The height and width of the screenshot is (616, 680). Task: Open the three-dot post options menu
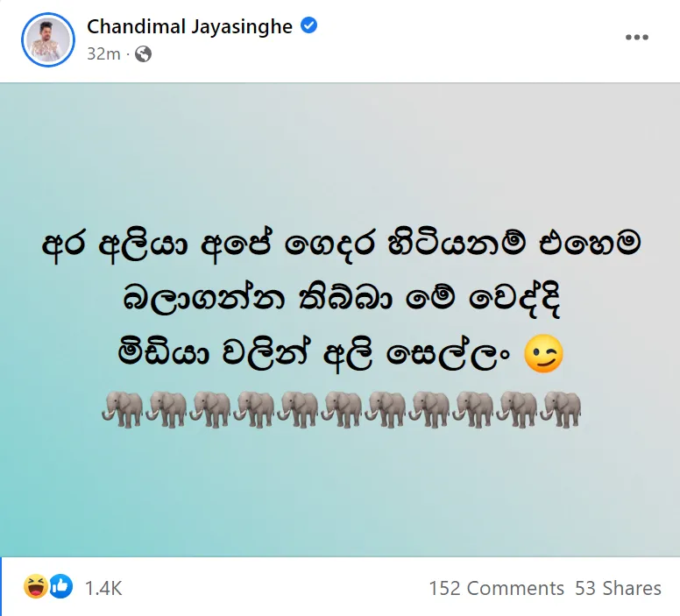(637, 38)
